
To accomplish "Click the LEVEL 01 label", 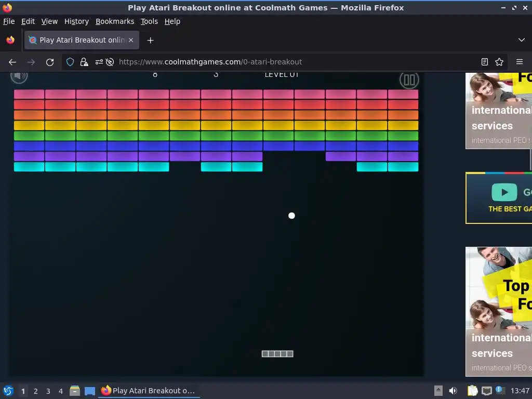I will coord(282,75).
